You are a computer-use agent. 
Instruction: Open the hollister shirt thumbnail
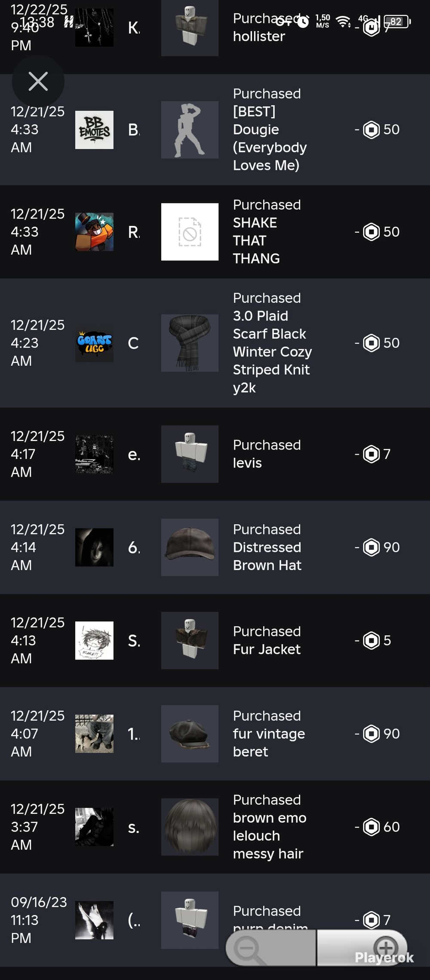pos(190,28)
